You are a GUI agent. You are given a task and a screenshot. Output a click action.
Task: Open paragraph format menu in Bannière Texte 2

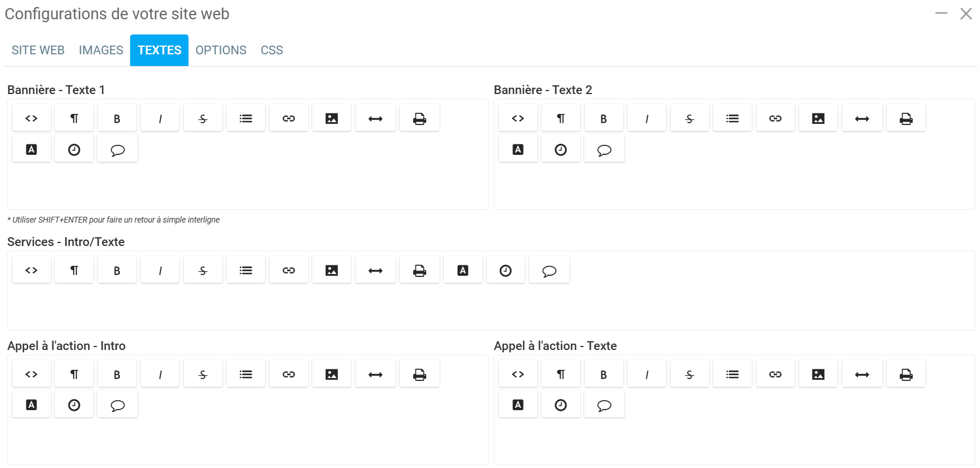560,119
